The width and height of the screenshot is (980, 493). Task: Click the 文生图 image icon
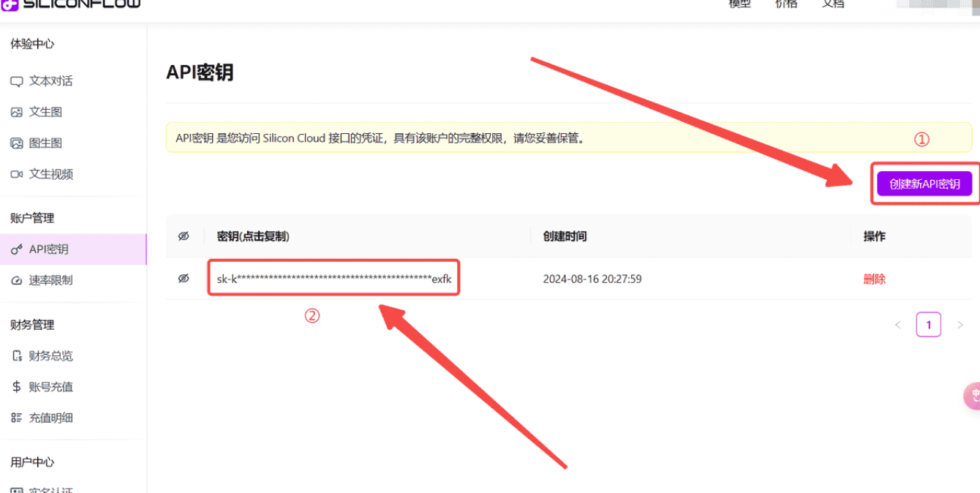[16, 112]
